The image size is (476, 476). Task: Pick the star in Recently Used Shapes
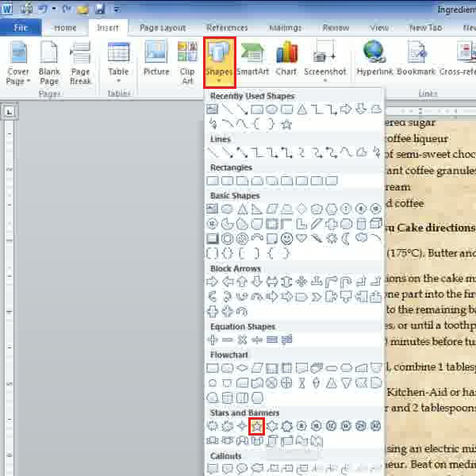286,125
